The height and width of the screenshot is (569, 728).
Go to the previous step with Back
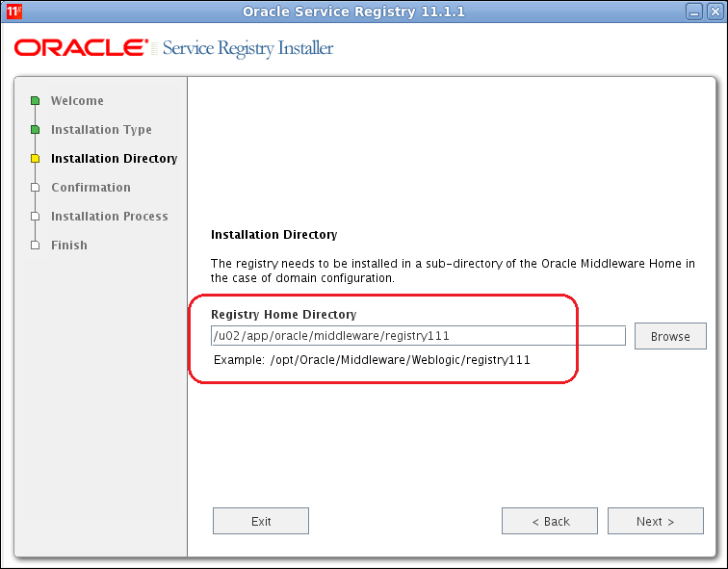(x=550, y=521)
